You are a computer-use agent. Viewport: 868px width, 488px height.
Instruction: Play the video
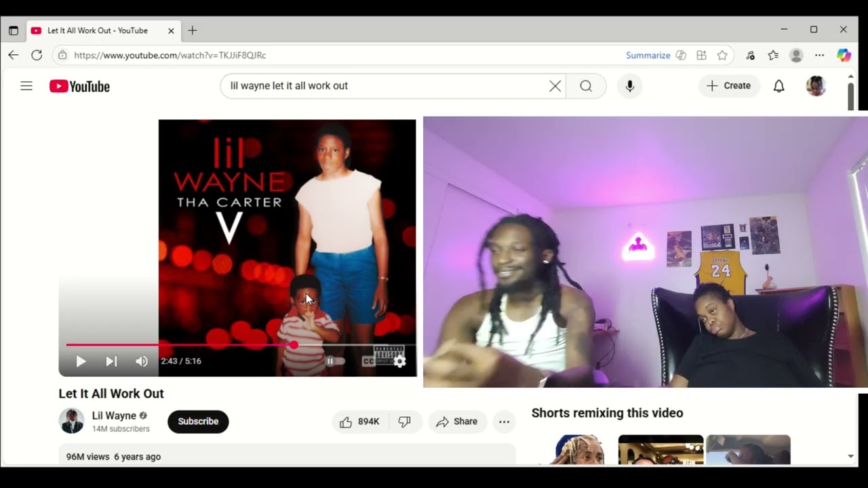(x=81, y=361)
